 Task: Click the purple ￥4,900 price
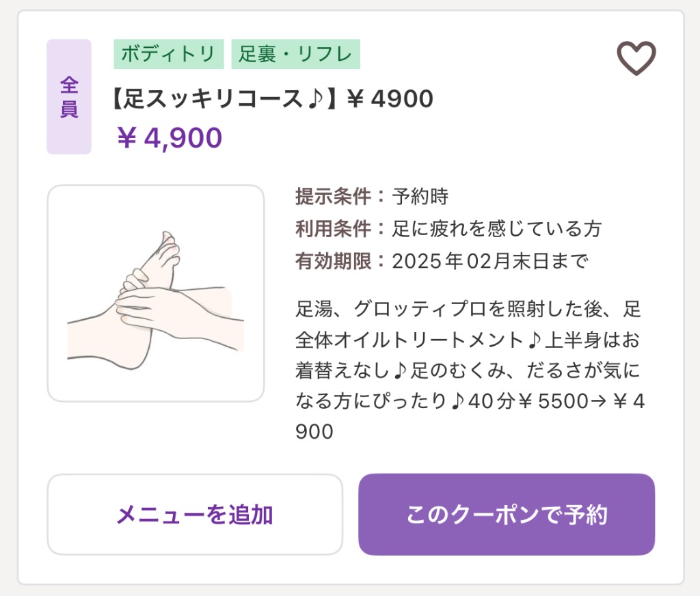tap(170, 138)
